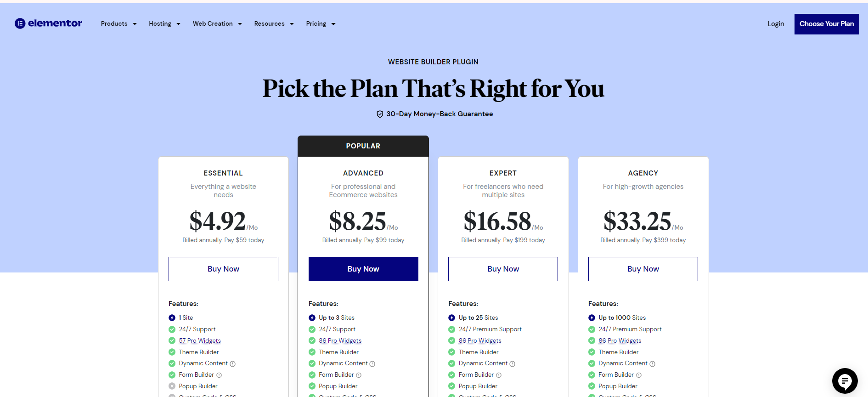Buy the Advanced plan now
This screenshot has width=868, height=397.
363,269
